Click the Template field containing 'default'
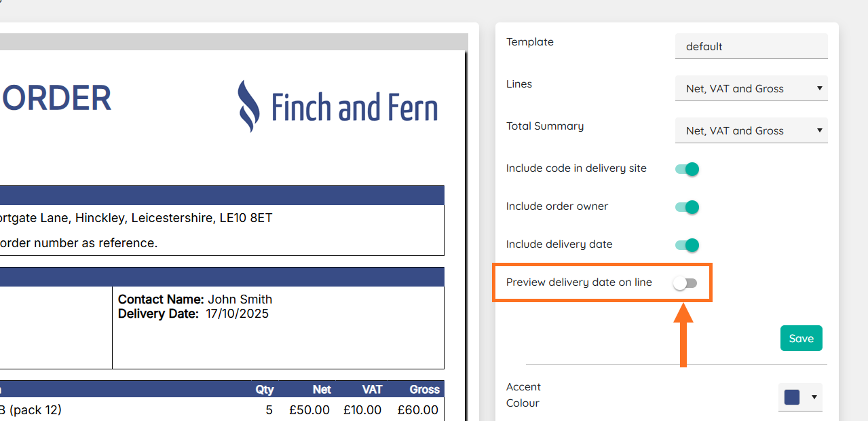 (751, 46)
